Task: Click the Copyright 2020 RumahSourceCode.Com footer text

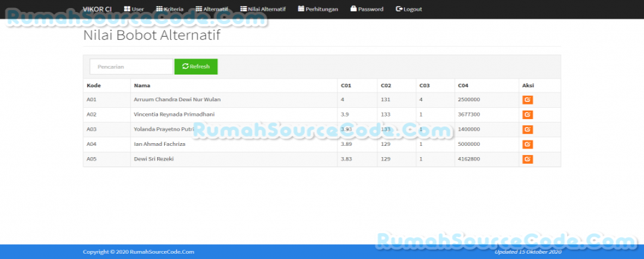Action: 139,252
